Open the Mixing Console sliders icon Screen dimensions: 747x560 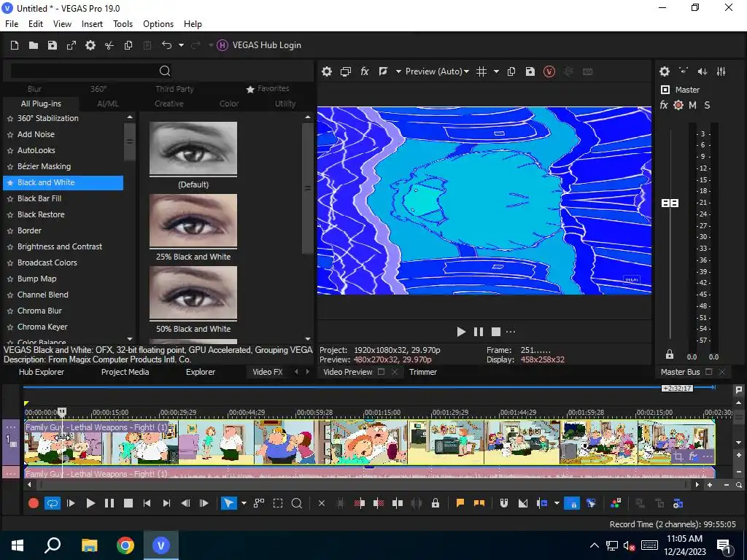coord(721,71)
